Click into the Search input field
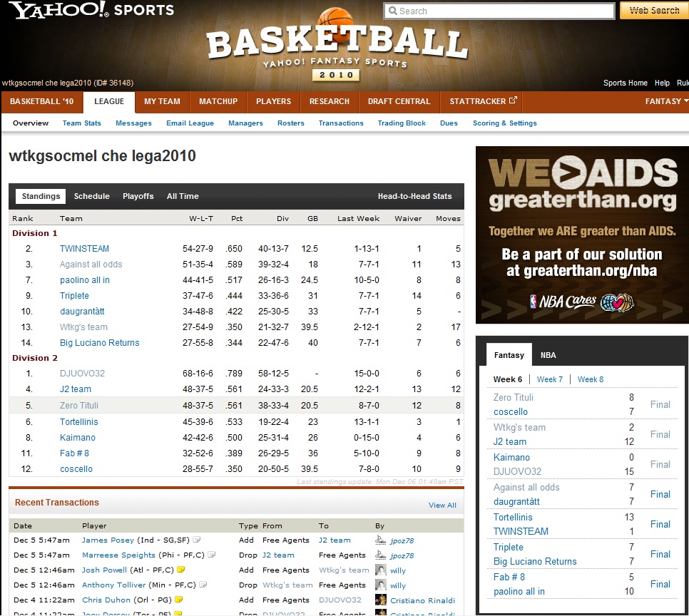 [x=499, y=11]
